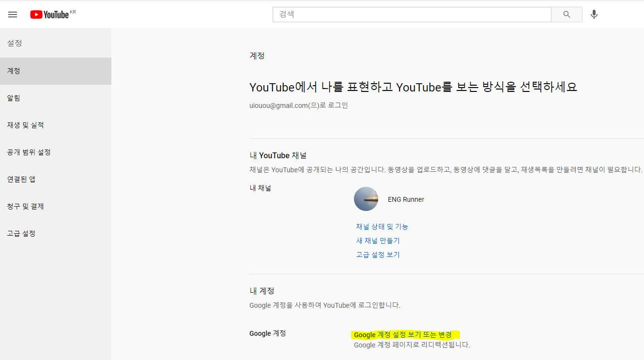Open 청구 및 결제 page

coord(25,206)
